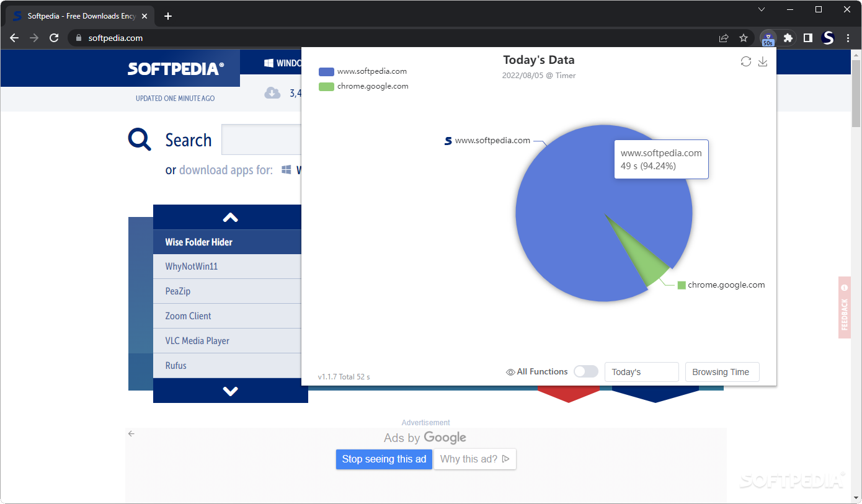Select WhyNotWin11 in the list
Viewport: 862px width, 504px height.
[x=227, y=267]
